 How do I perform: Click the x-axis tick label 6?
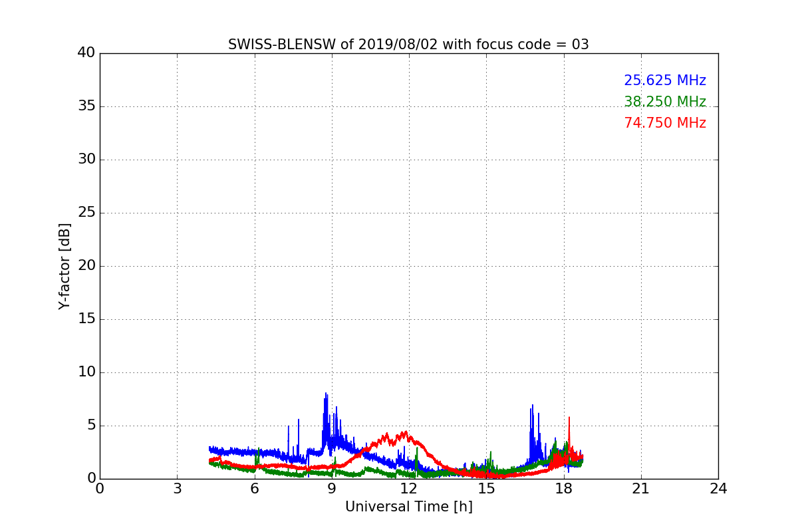point(254,488)
